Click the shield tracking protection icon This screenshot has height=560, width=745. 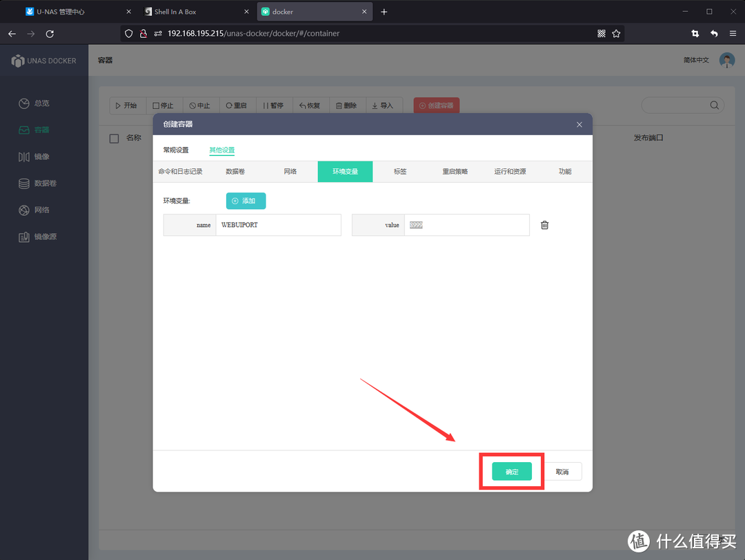[129, 34]
